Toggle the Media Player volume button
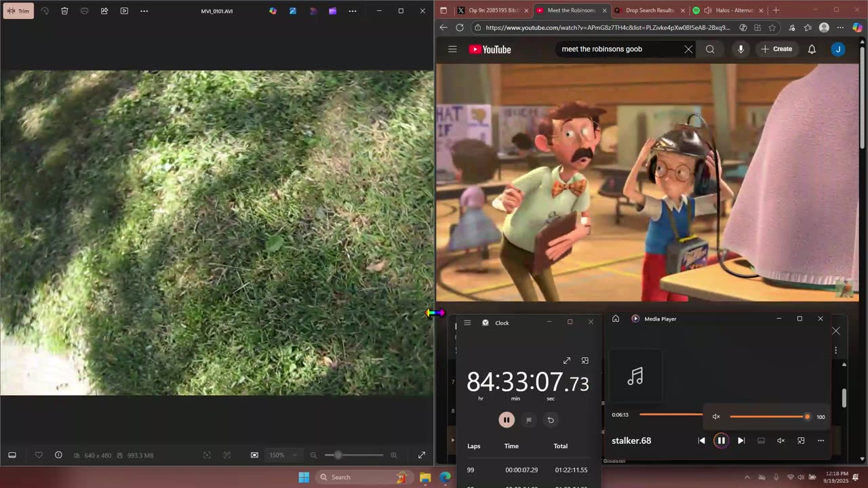The width and height of the screenshot is (868, 488). tap(781, 441)
